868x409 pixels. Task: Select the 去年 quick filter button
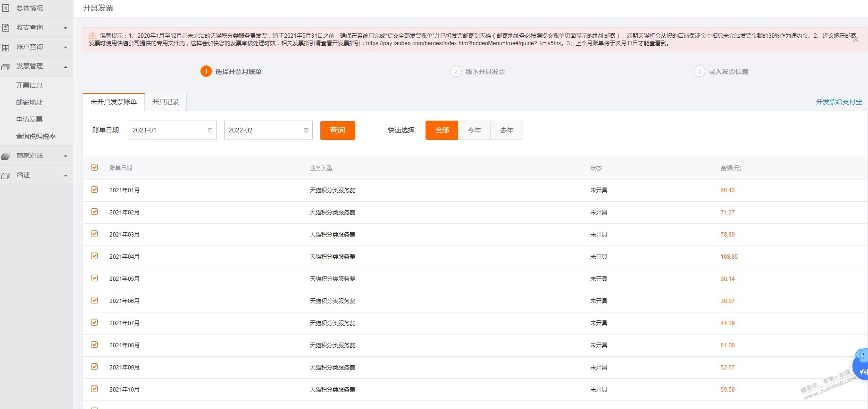507,130
